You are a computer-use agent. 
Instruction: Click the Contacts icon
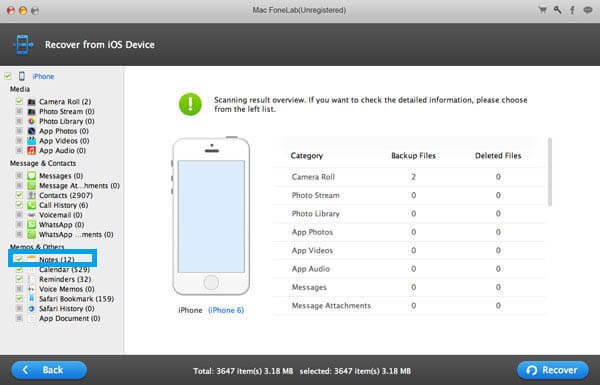click(x=31, y=195)
